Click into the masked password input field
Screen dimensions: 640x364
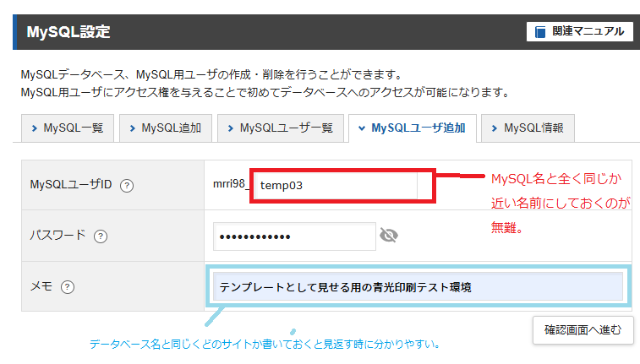[294, 236]
